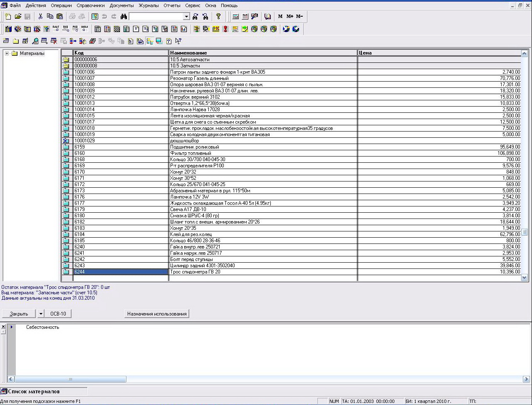
Task: Click the РКО document icon
Action: 75,29
